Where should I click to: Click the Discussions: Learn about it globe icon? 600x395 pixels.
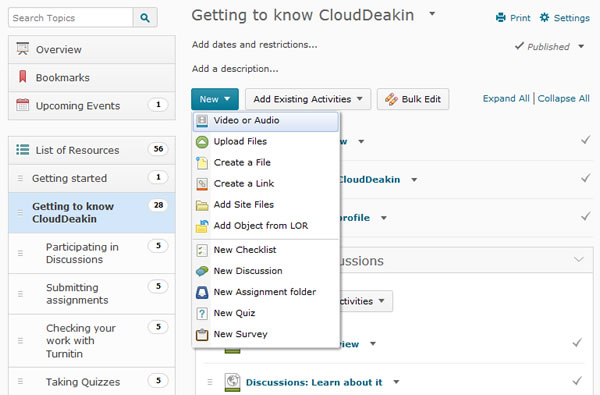click(232, 382)
